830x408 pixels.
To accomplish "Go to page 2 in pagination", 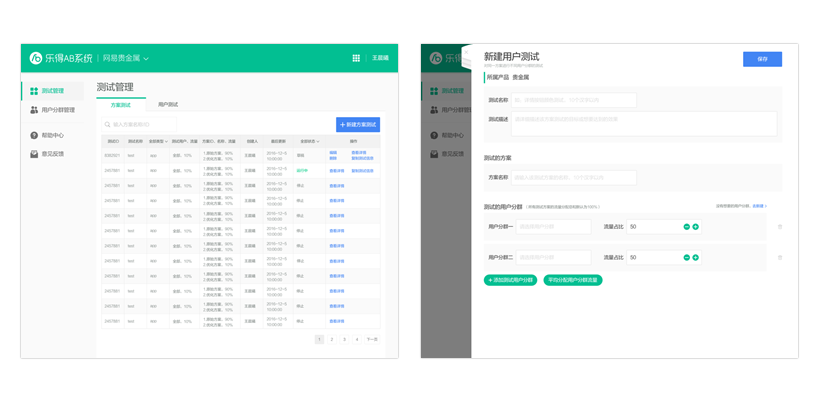I will (x=332, y=339).
